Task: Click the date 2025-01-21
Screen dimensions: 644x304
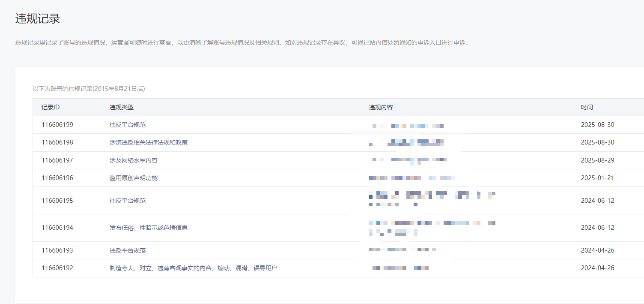Action: pos(597,178)
